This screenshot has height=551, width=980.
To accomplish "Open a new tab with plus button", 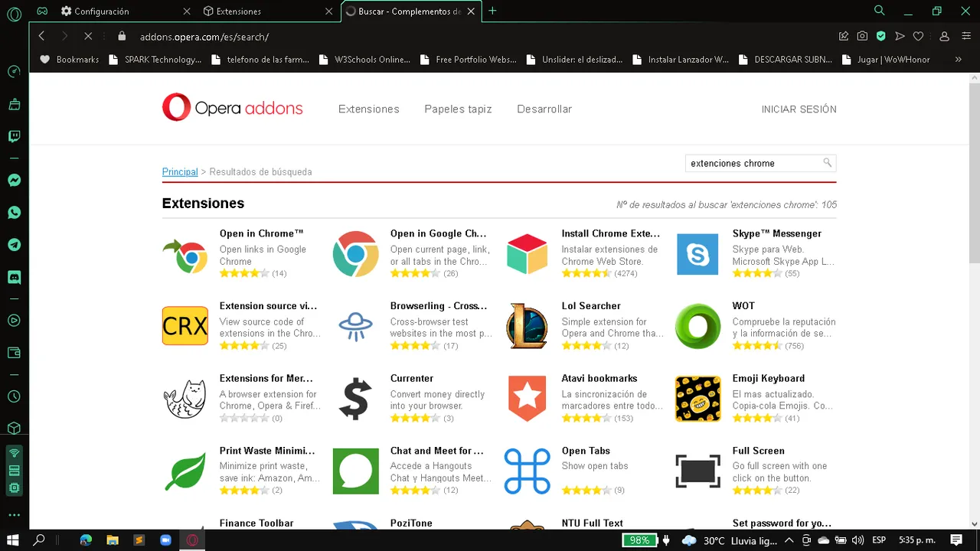I will 492,11.
